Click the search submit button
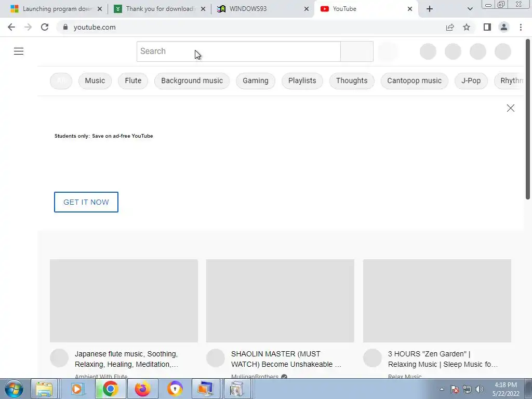This screenshot has height=399, width=532. tap(357, 51)
